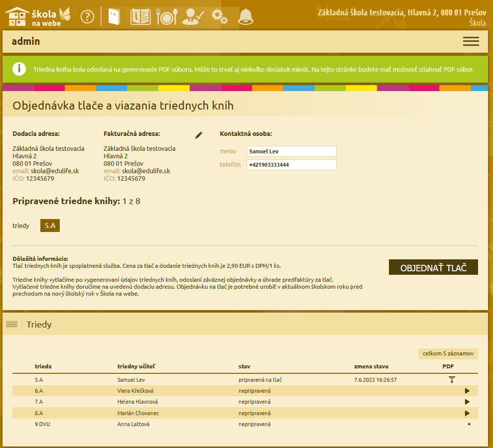Click the 8.A class cell

pos(39,413)
